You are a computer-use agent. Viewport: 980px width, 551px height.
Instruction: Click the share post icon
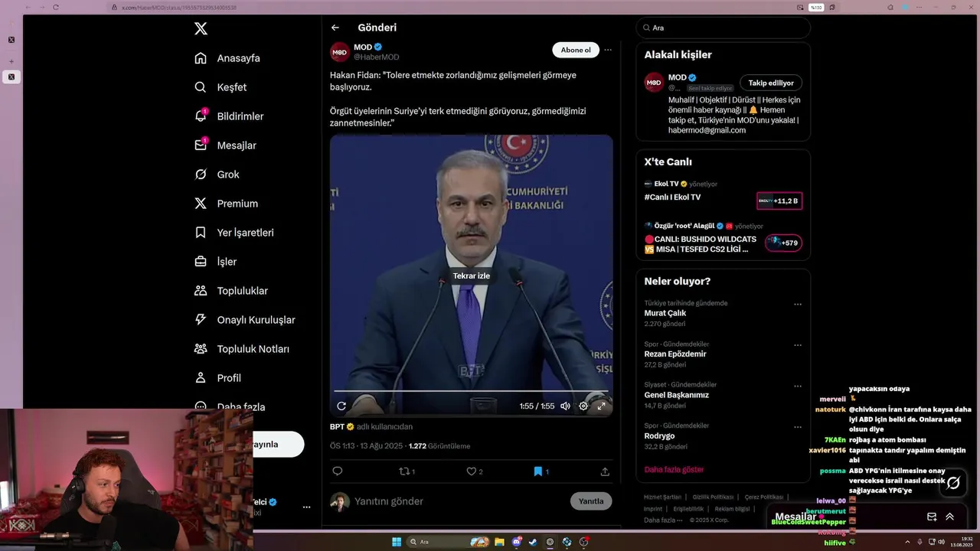[605, 471]
